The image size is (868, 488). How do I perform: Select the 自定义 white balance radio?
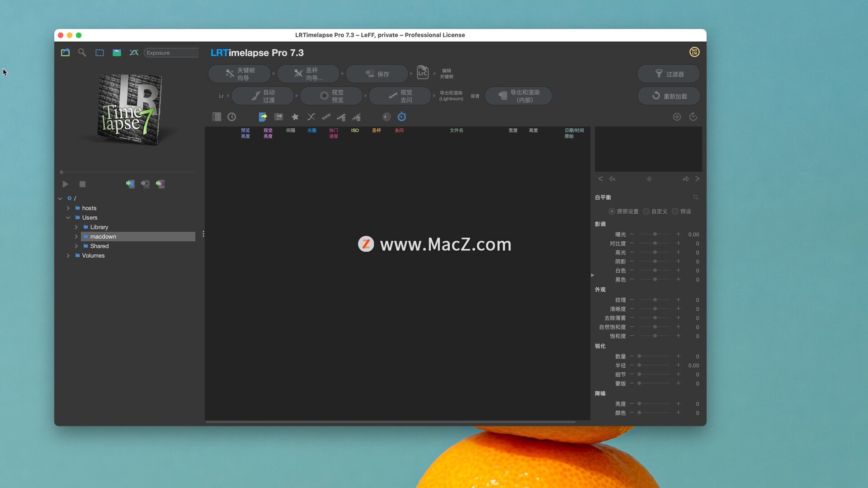646,211
